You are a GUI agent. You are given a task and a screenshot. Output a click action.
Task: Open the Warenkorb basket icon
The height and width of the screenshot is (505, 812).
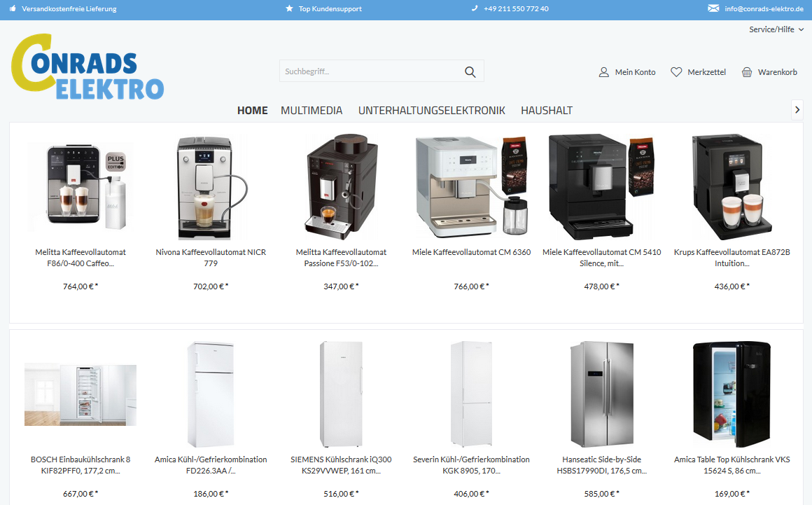[x=747, y=72]
